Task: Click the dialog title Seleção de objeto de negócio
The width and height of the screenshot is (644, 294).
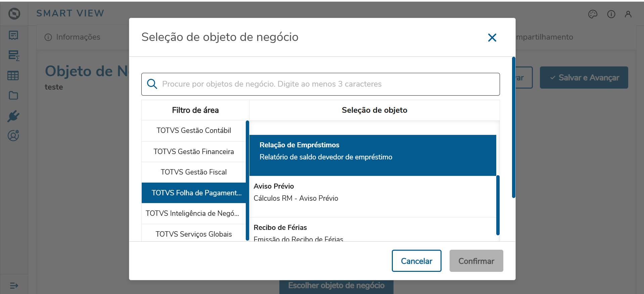Action: tap(220, 37)
